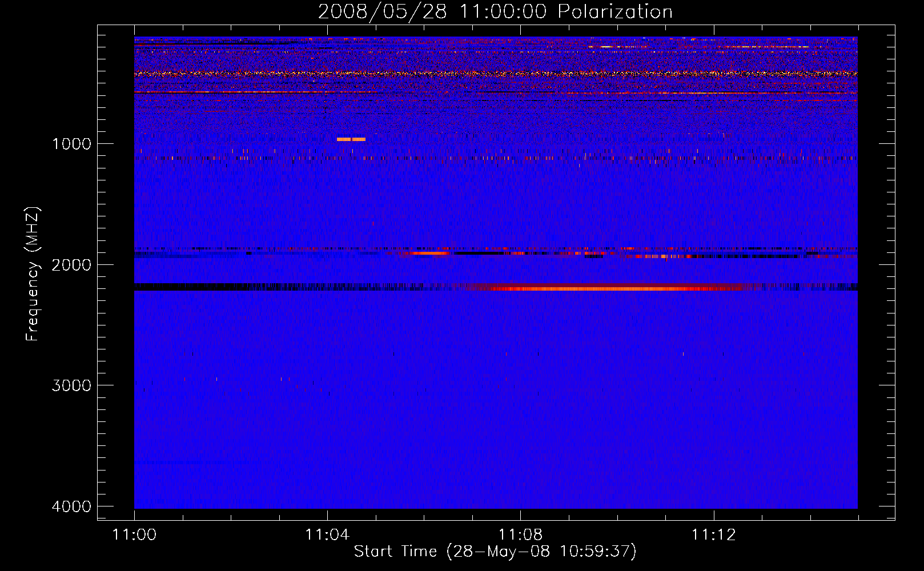Screen dimensions: 924x571
Task: Click the '11:08' time tick label
Action: [520, 535]
